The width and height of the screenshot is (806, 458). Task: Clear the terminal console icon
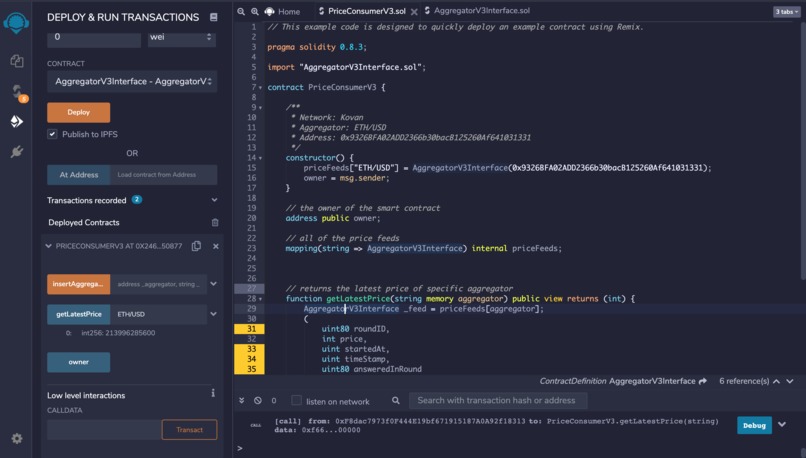pyautogui.click(x=258, y=400)
